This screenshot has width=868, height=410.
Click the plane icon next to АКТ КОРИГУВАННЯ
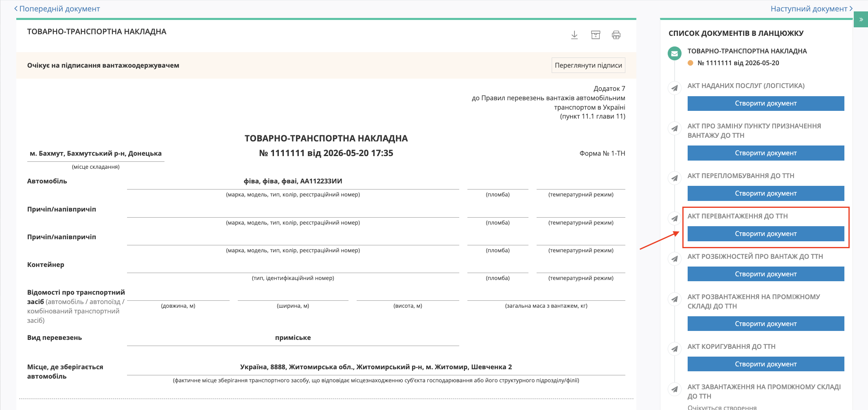click(675, 349)
